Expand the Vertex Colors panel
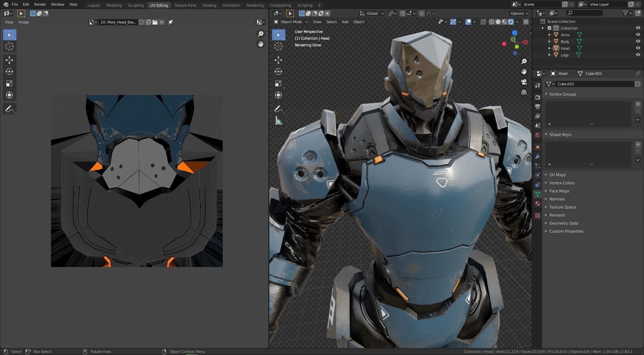The width and height of the screenshot is (644, 355). pyautogui.click(x=562, y=183)
